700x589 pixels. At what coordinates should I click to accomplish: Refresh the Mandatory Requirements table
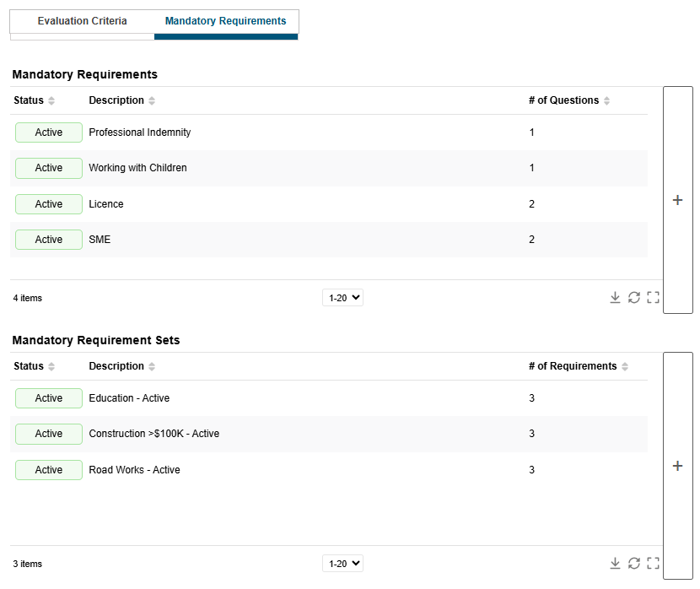click(x=634, y=297)
